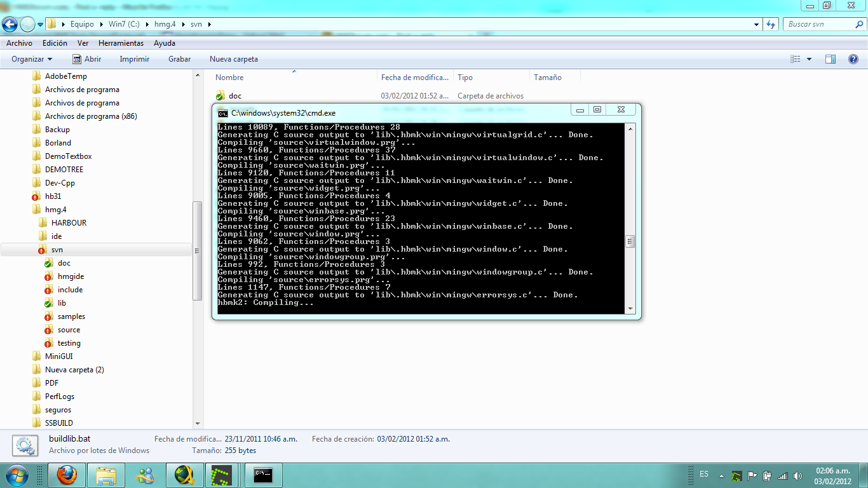Select the SSBUILD folder in tree

pyautogui.click(x=58, y=423)
